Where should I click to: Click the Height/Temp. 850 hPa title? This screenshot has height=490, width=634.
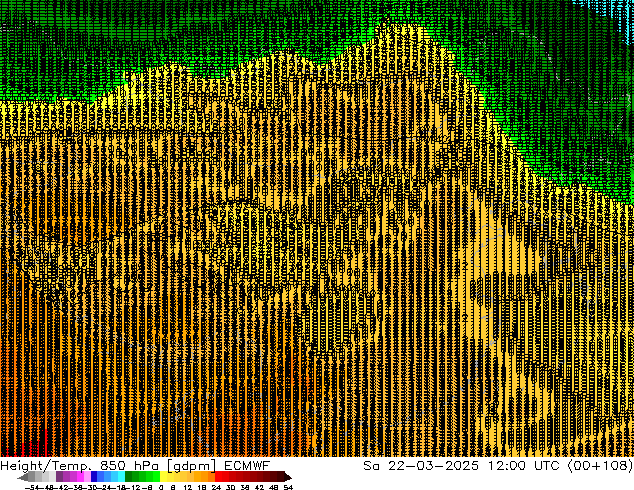pyautogui.click(x=79, y=466)
